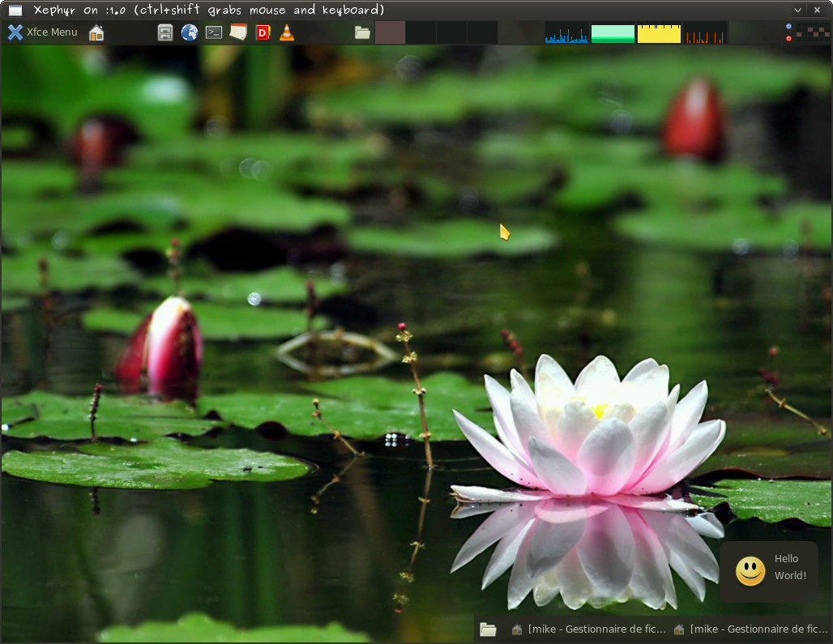Open the web browser globe icon

pos(190,32)
